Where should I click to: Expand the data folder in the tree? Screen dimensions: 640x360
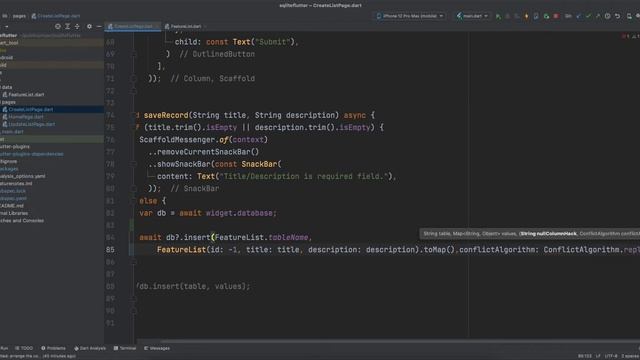(x=7, y=87)
